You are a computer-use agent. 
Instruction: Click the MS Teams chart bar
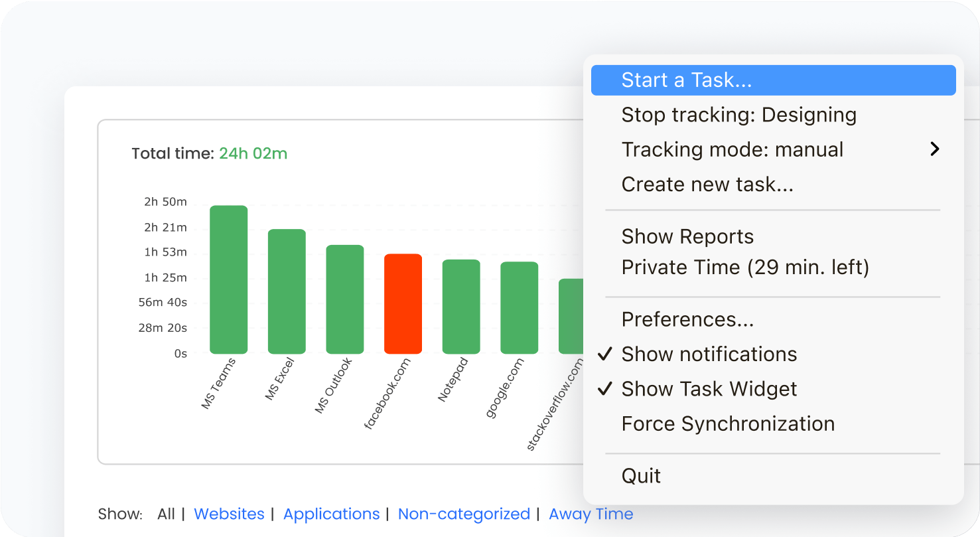(x=228, y=279)
